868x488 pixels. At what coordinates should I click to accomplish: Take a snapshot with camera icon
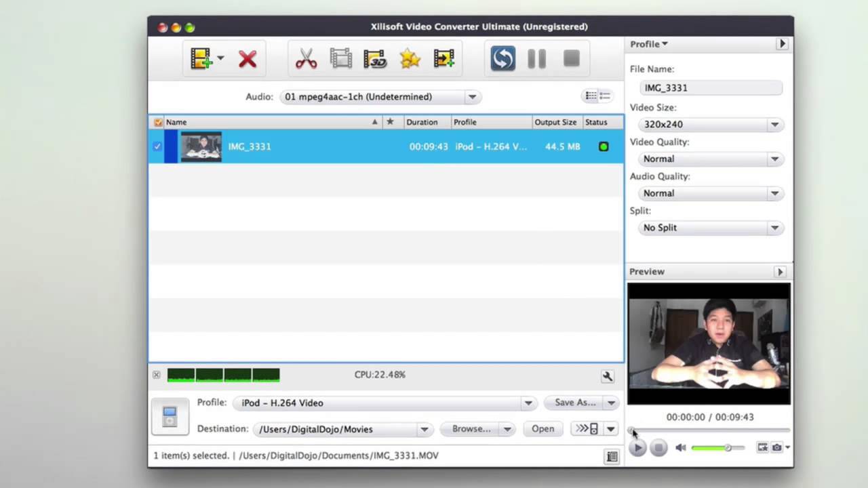(776, 447)
